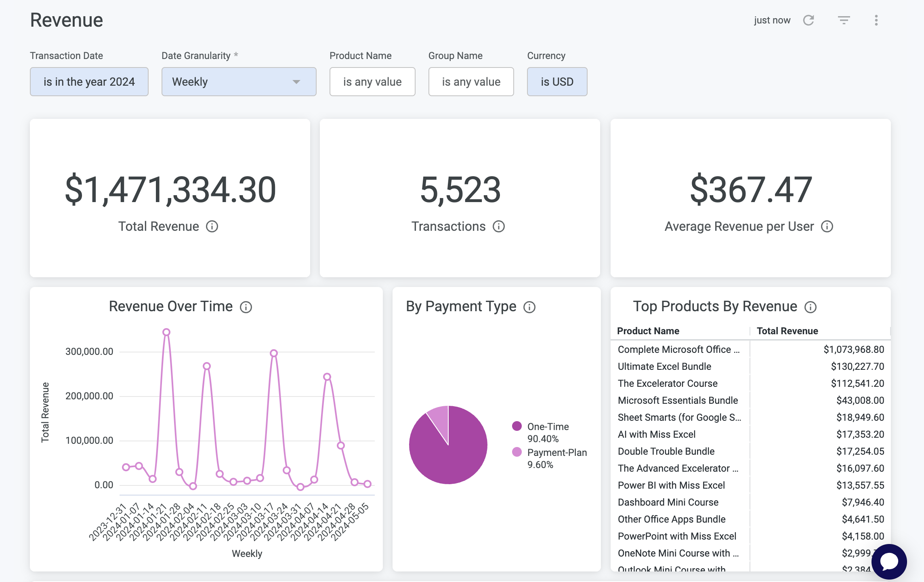The image size is (924, 582).
Task: Click the Currency is USD filter
Action: [557, 82]
